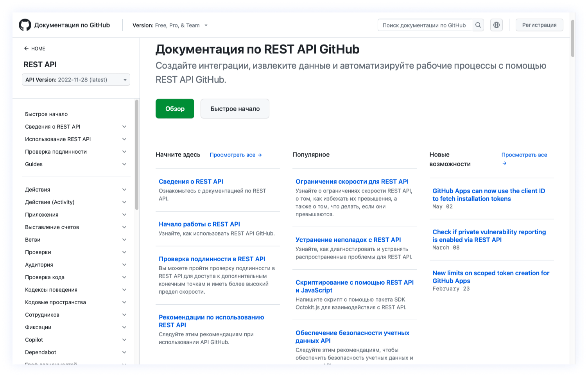Expand Выставление счетов chevron
This screenshot has width=588, height=377.
click(x=124, y=227)
